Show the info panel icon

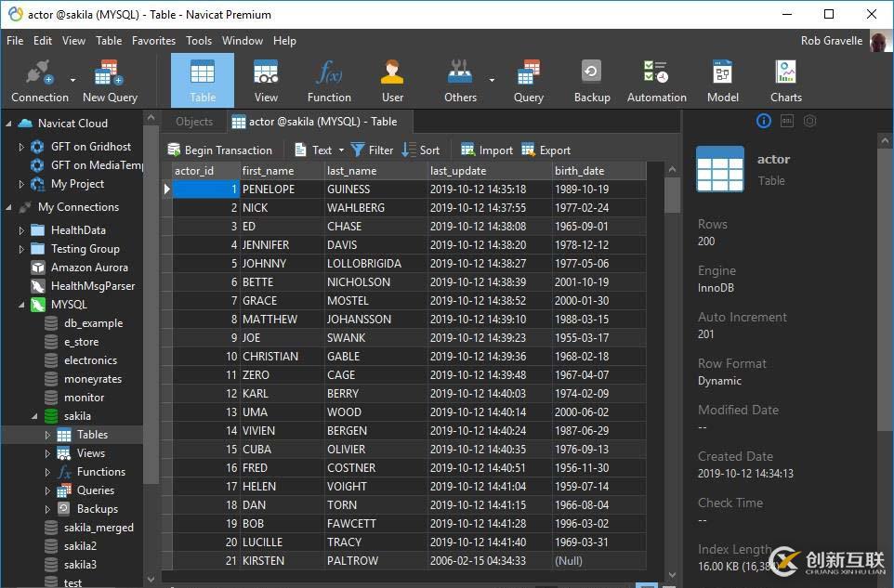click(764, 122)
